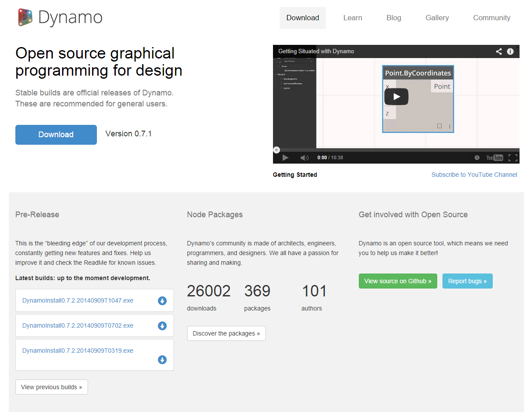Image resolution: width=531 pixels, height=420 pixels.
Task: Click the download arrow for build T0702
Action: [162, 326]
